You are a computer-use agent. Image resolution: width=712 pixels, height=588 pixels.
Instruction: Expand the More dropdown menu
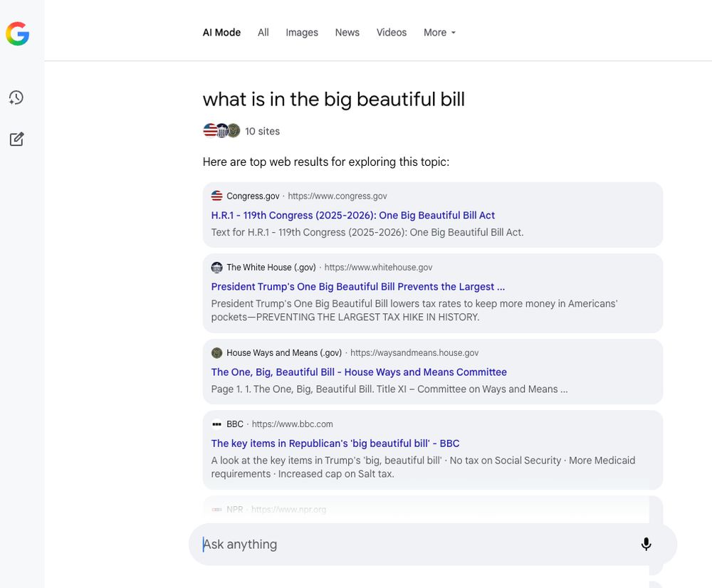[439, 33]
